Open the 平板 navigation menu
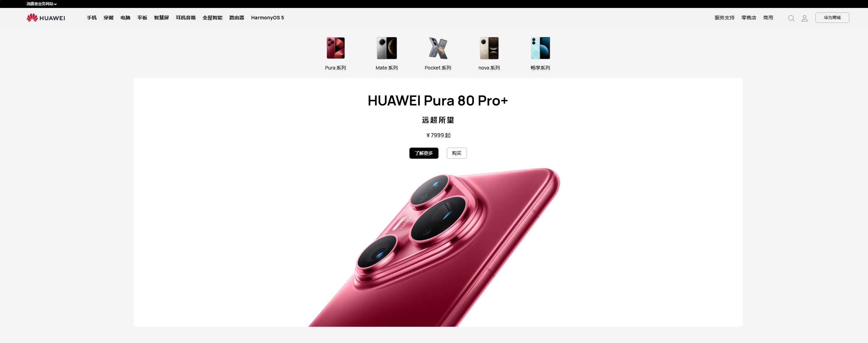Viewport: 868px width, 343px height. [x=142, y=18]
